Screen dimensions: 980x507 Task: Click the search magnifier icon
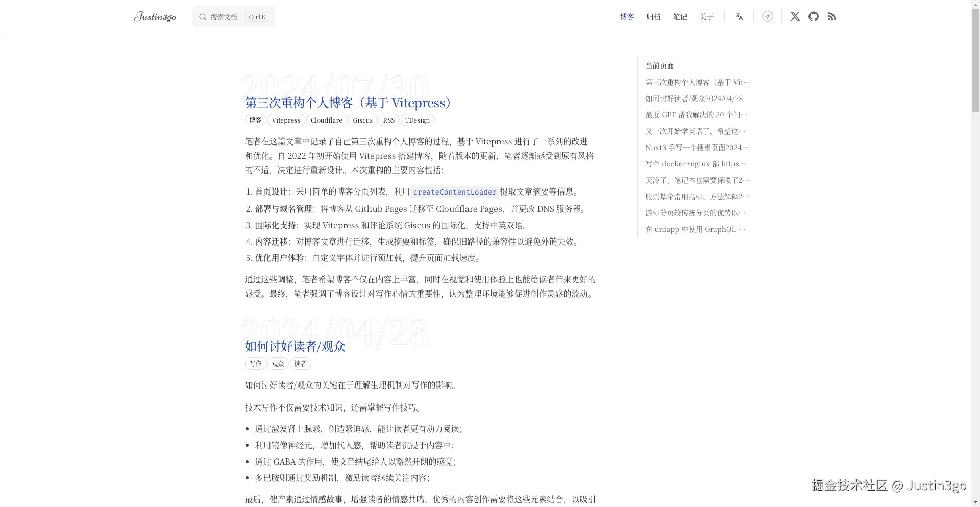[203, 17]
